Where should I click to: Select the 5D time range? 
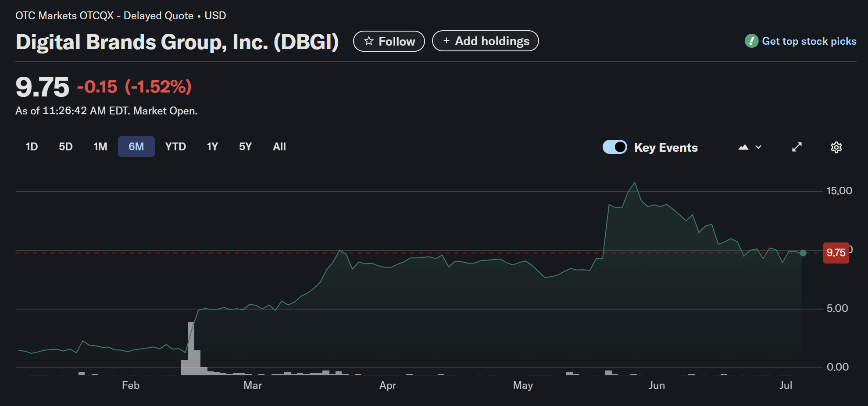(65, 146)
